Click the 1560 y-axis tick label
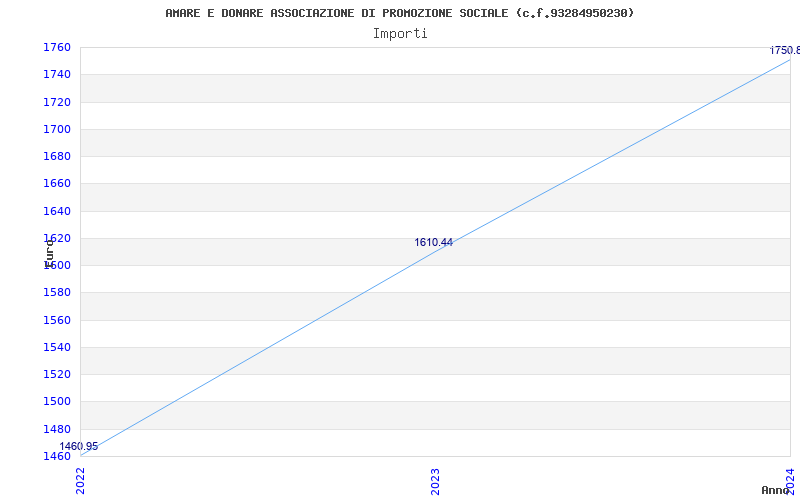The height and width of the screenshot is (500, 800). pos(57,320)
